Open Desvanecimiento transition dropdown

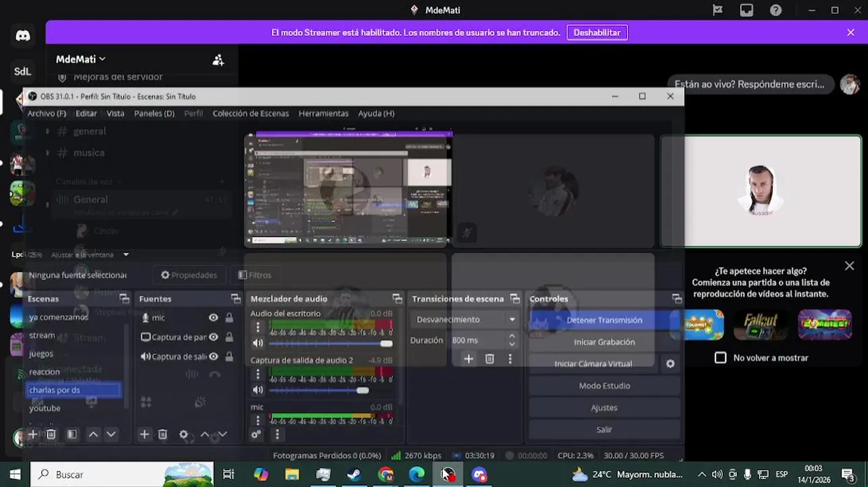(x=466, y=319)
